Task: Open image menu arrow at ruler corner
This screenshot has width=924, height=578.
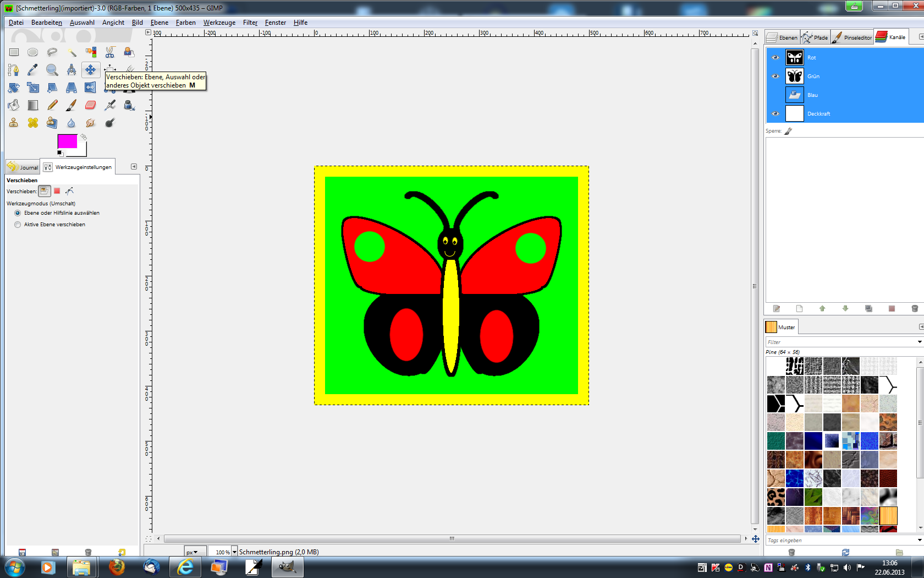Action: point(148,32)
